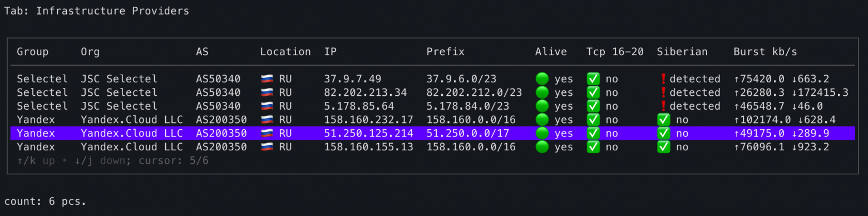Click the red exclamation mark for 5.178.85.64
The width and height of the screenshot is (868, 216).
click(x=662, y=106)
